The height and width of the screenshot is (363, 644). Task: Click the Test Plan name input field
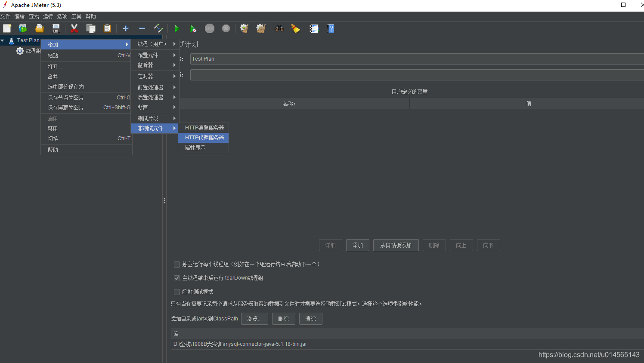tap(417, 59)
